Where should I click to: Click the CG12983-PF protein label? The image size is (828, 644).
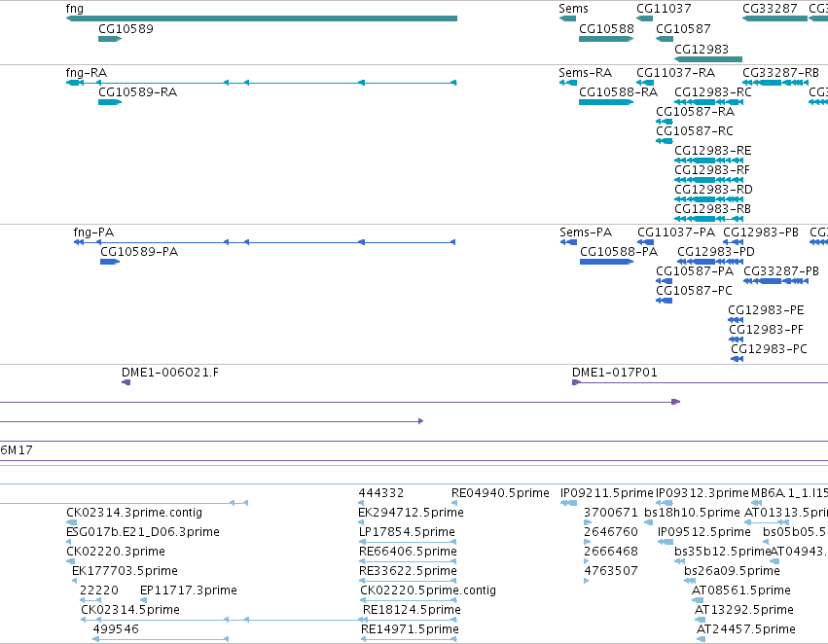(x=767, y=330)
